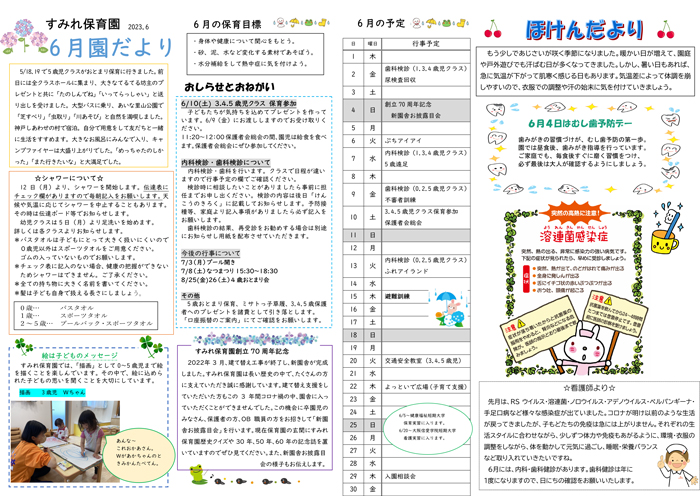Open the photo of children drawing
The width and height of the screenshot is (700, 496).
click(65, 441)
